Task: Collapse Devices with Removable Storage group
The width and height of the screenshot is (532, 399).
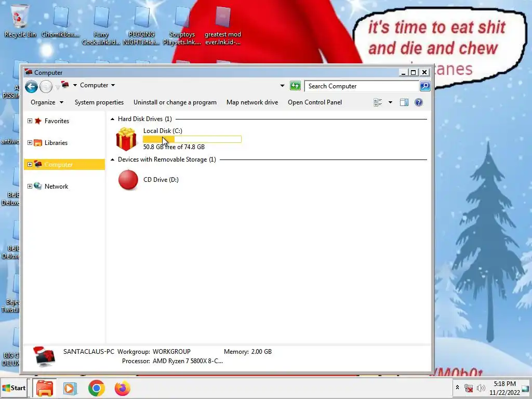Action: point(112,160)
